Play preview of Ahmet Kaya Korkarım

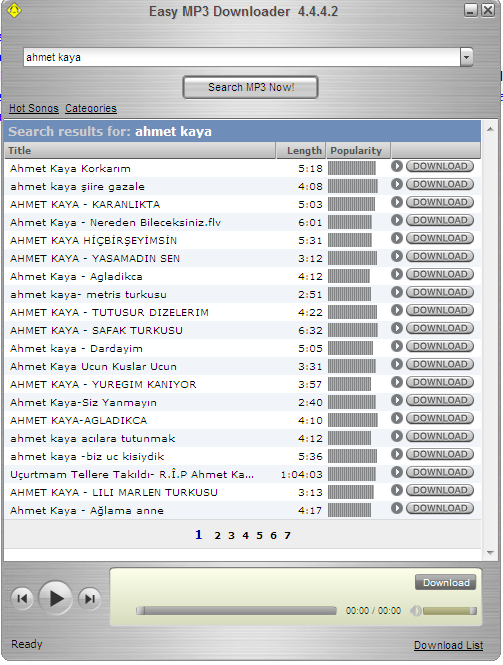397,166
